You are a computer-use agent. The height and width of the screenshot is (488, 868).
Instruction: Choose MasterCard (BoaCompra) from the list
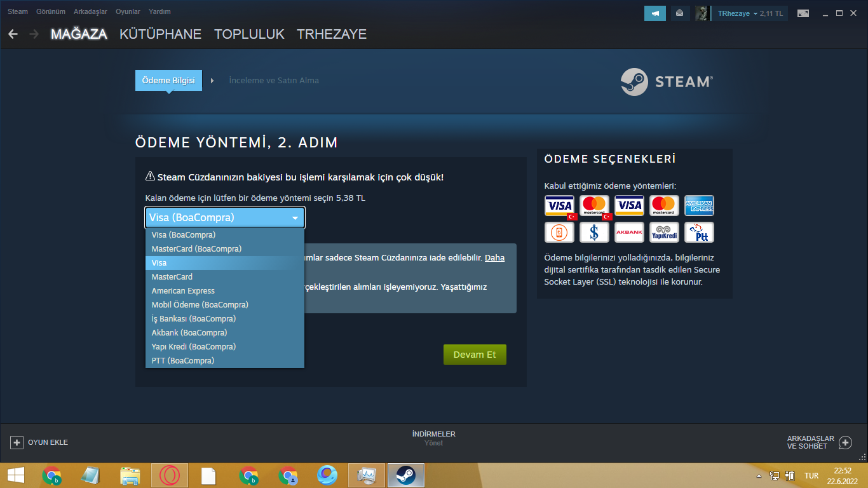pos(225,249)
